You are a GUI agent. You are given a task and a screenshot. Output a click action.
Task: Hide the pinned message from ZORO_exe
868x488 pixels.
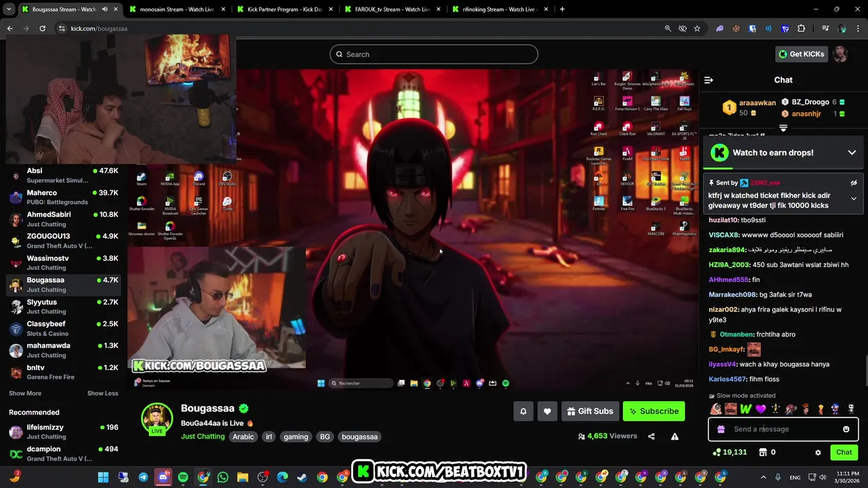click(x=854, y=183)
